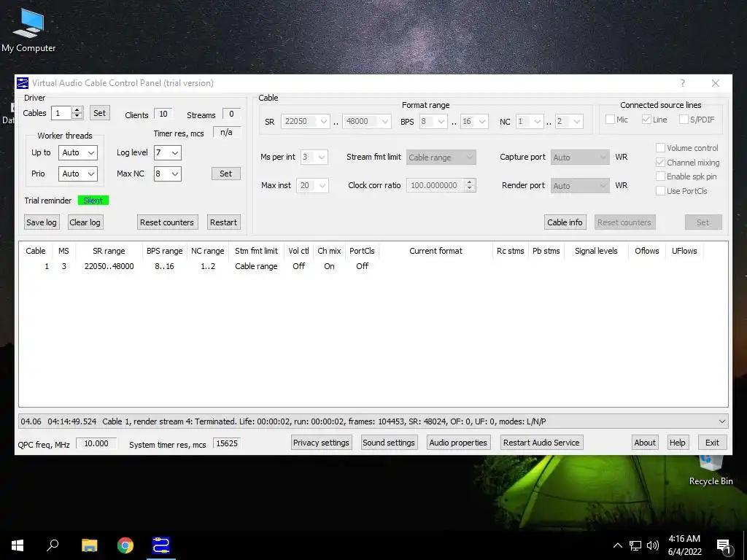Open the SR maximum 48000 dropdown
This screenshot has height=560, width=747.
pos(367,122)
